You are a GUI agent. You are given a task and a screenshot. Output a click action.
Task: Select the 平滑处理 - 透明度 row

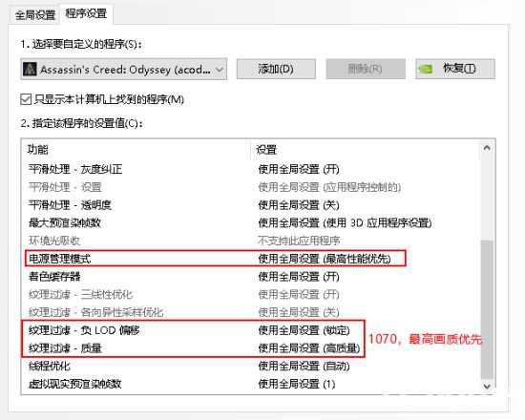tap(251, 205)
